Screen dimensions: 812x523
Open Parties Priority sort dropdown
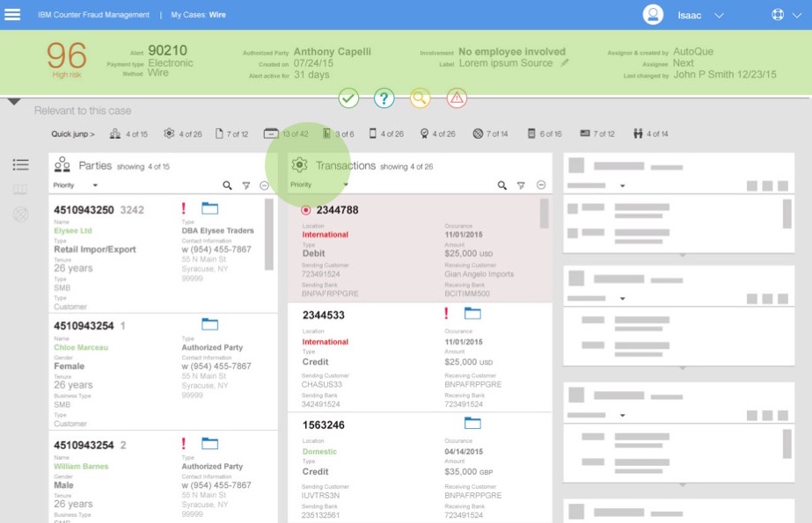pos(76,185)
